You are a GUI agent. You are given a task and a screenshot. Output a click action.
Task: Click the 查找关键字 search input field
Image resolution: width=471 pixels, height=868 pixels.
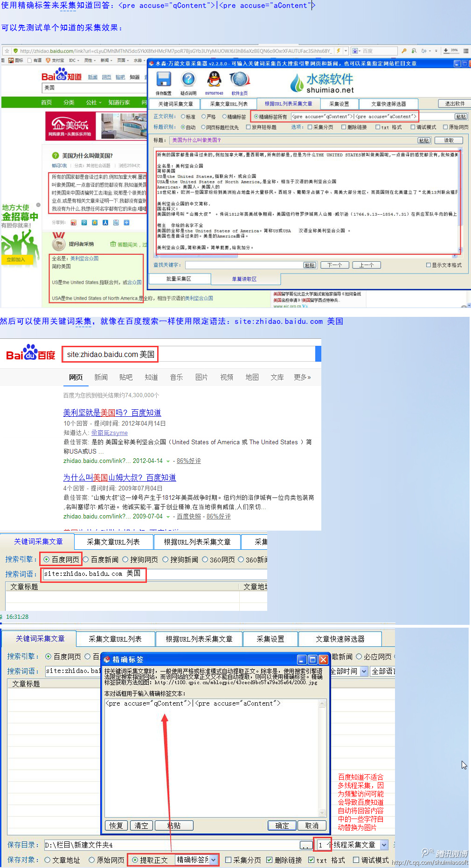(x=244, y=265)
